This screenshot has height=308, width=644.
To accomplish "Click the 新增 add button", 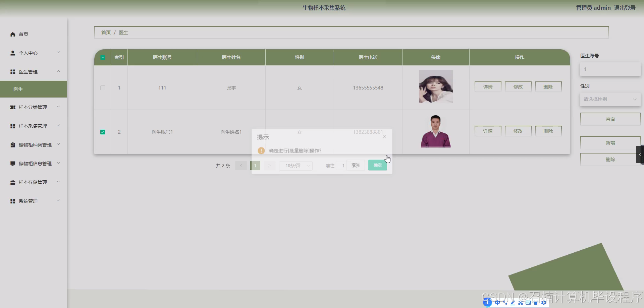I will tap(610, 143).
